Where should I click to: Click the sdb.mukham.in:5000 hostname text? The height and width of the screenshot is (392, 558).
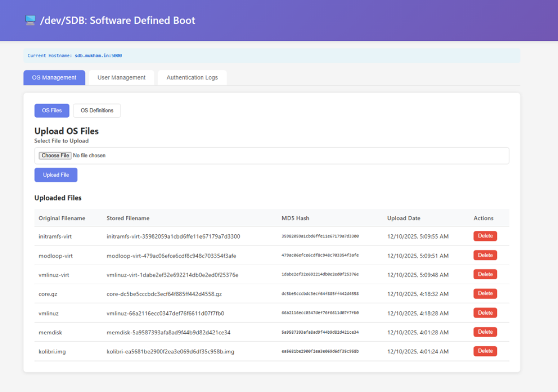[x=98, y=56]
